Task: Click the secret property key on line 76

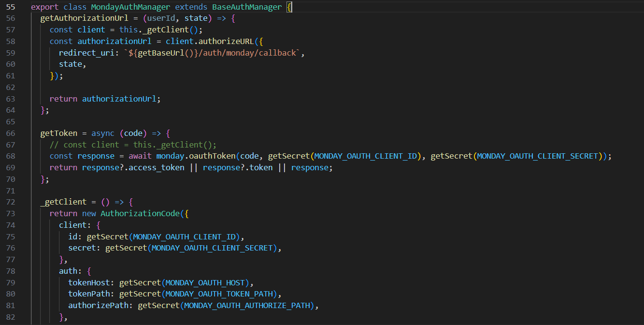Action: (x=82, y=248)
